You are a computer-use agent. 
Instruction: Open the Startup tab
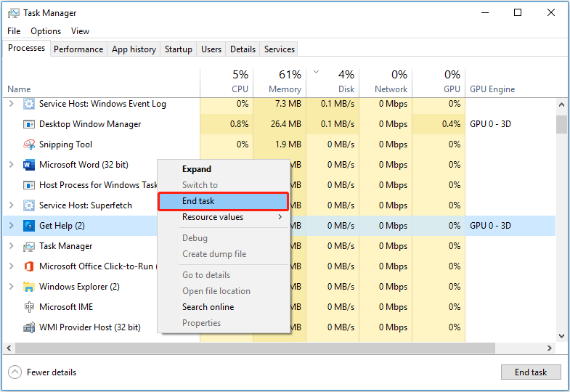pyautogui.click(x=179, y=49)
